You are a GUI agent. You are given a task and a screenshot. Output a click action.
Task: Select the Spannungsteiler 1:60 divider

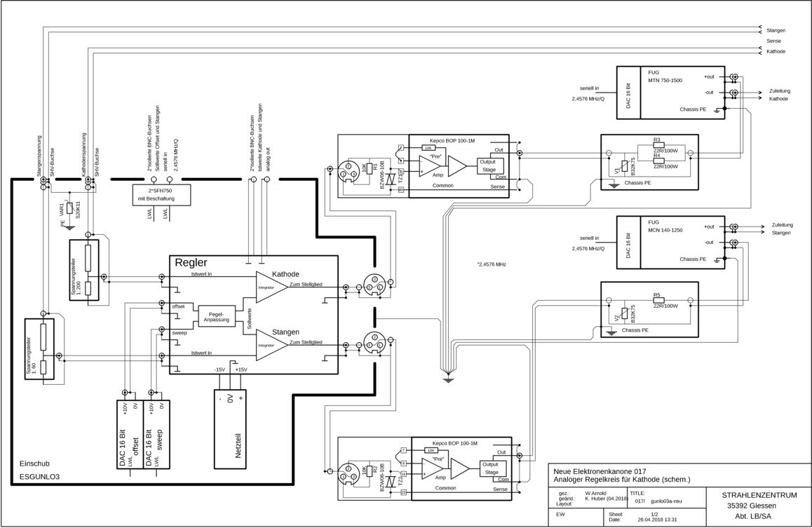(39, 349)
